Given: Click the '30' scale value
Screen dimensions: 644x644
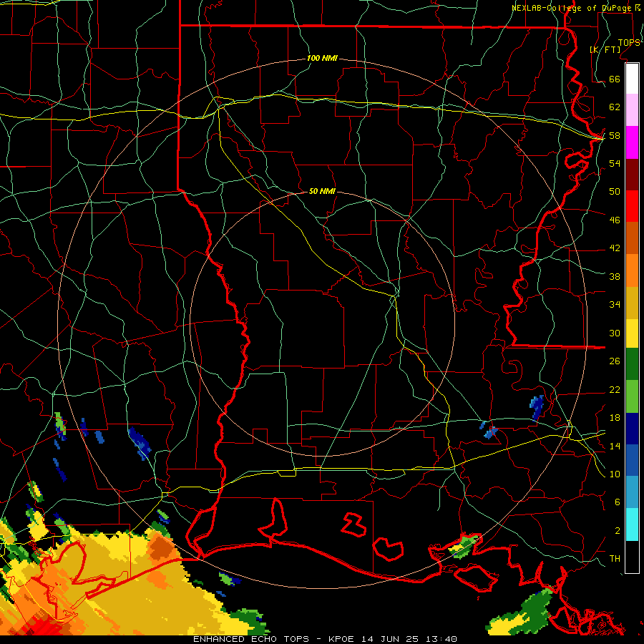Looking at the screenshot, I should click(x=615, y=333).
